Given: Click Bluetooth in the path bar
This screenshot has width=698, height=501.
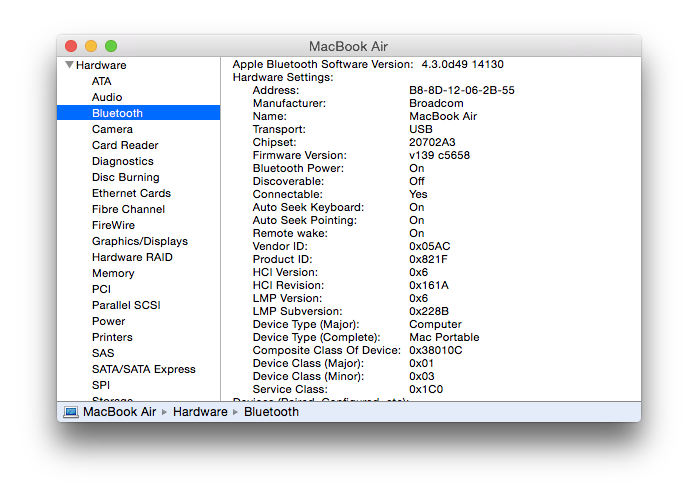Looking at the screenshot, I should click(272, 412).
